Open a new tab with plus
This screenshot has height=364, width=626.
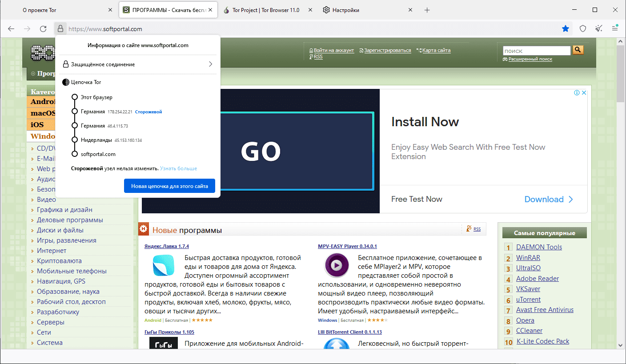point(427,10)
